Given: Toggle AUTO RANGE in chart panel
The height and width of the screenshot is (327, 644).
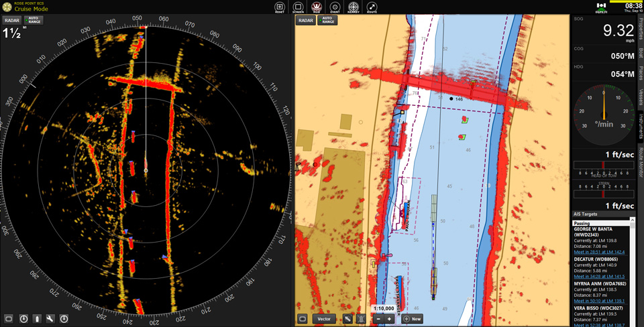Looking at the screenshot, I should coord(327,20).
